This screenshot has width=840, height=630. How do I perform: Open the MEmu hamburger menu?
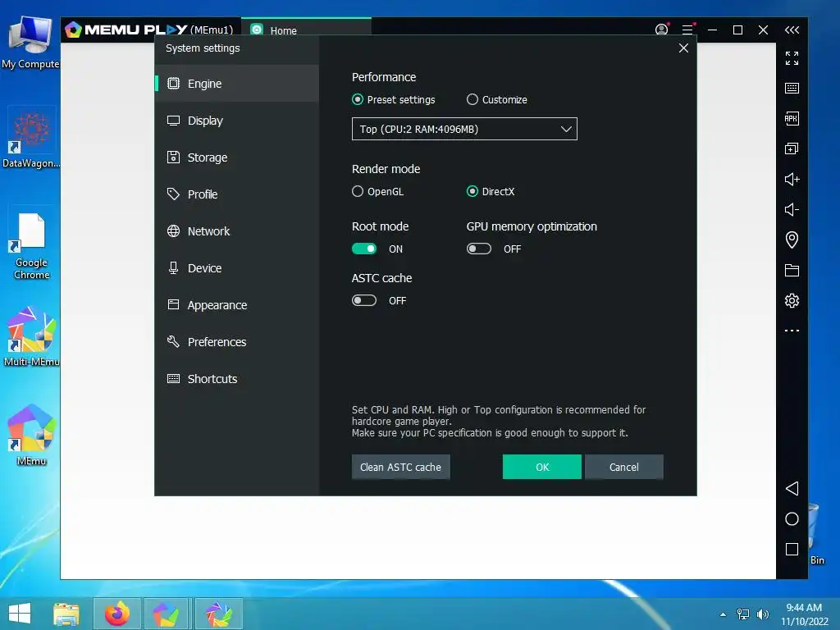coord(687,30)
